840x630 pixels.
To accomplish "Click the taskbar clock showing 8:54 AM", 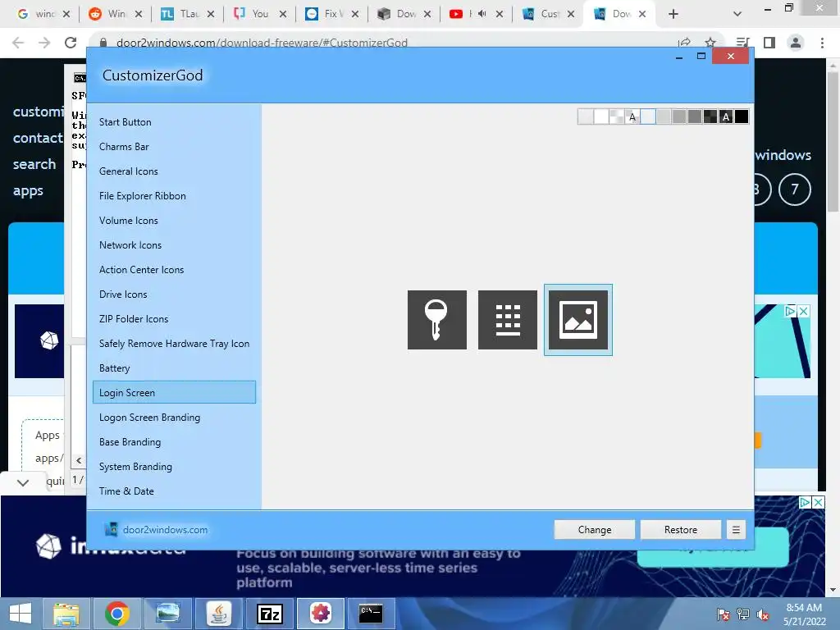I will pyautogui.click(x=804, y=614).
